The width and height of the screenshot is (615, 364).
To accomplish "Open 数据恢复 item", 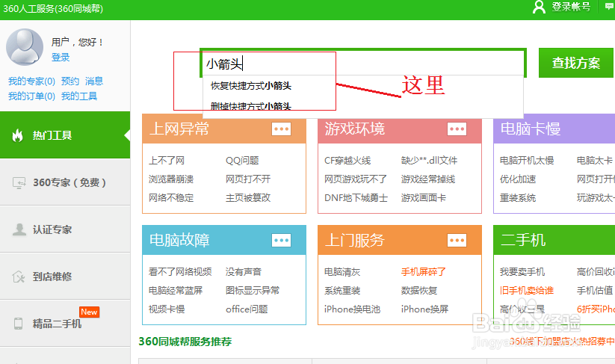I will click(x=419, y=291).
